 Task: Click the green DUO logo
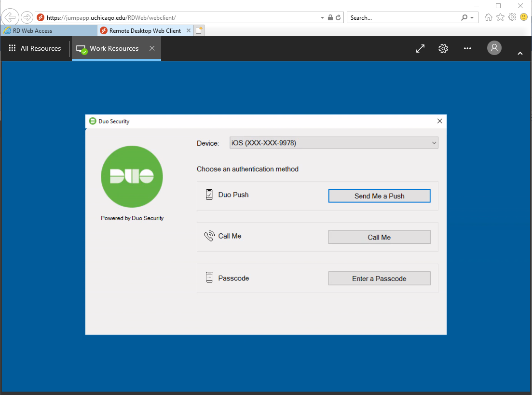coord(132,177)
